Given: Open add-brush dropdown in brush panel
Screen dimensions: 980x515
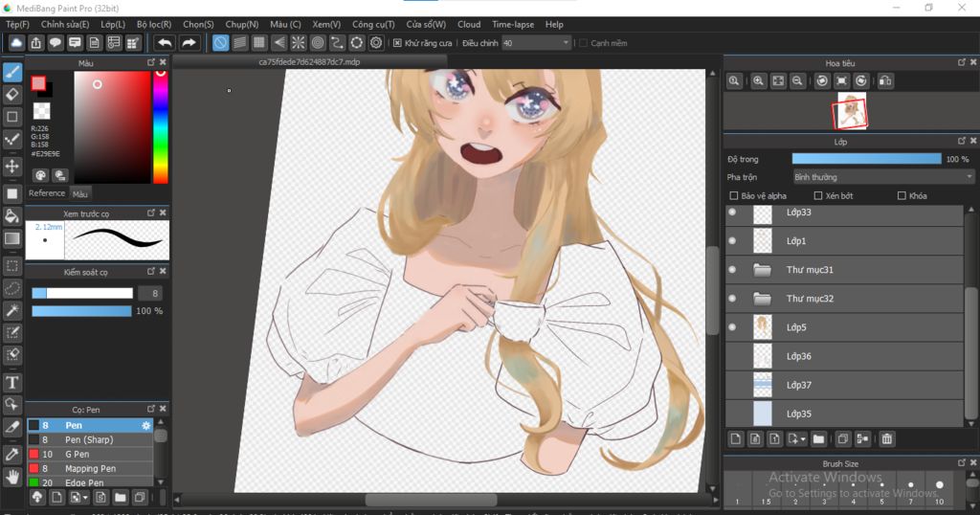Looking at the screenshot, I should [84, 498].
